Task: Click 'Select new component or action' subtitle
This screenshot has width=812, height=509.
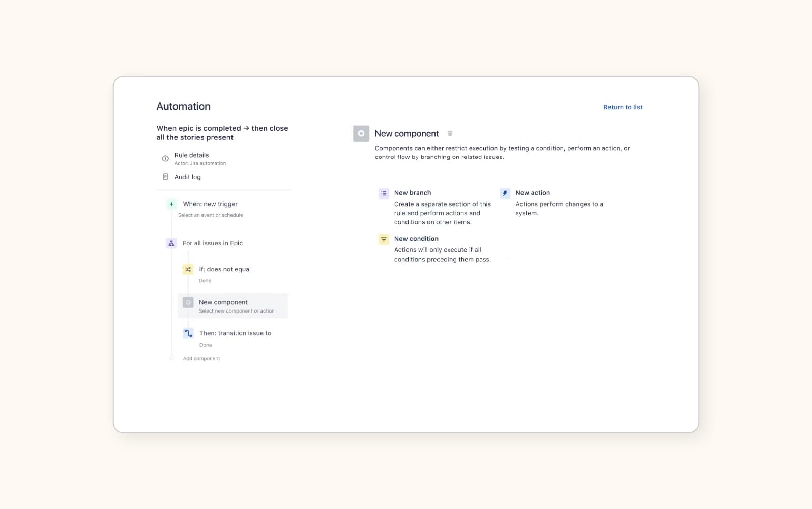Action: click(237, 311)
